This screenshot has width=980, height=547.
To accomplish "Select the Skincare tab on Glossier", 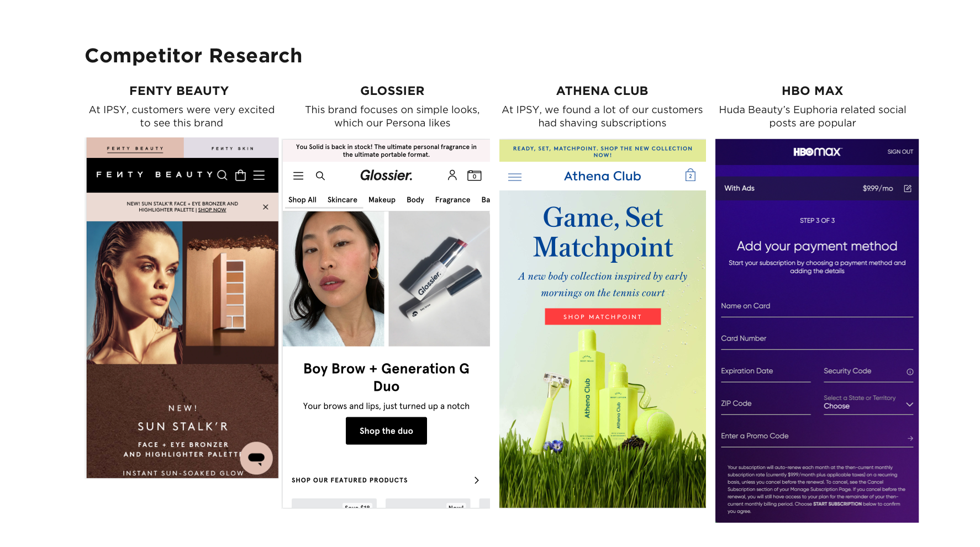I will pos(343,200).
